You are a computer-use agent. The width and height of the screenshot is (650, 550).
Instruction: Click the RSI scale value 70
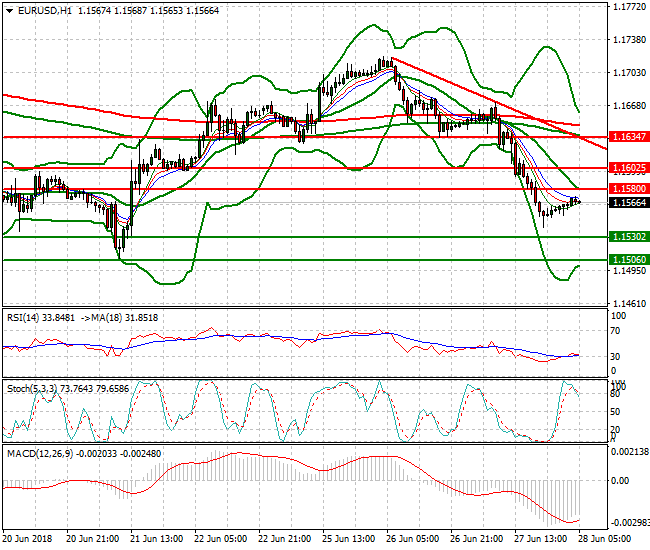coord(616,331)
